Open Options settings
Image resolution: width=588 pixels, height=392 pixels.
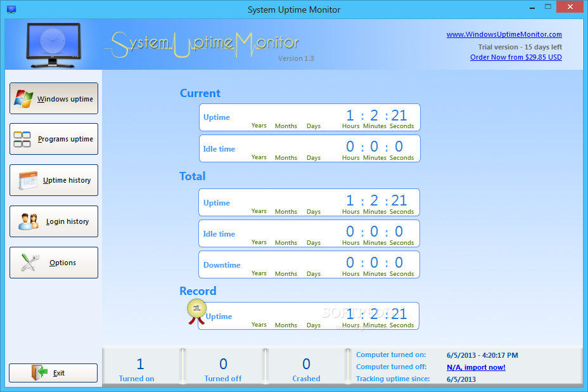54,263
